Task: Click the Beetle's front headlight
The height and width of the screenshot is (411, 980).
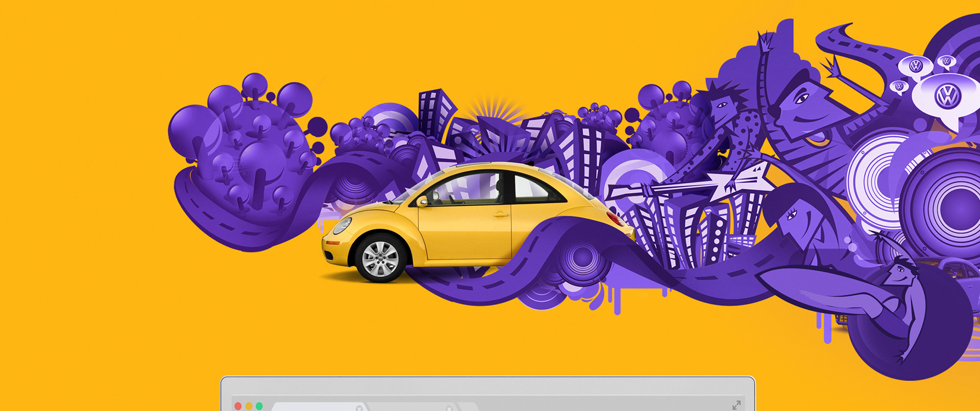Action: coord(343,225)
